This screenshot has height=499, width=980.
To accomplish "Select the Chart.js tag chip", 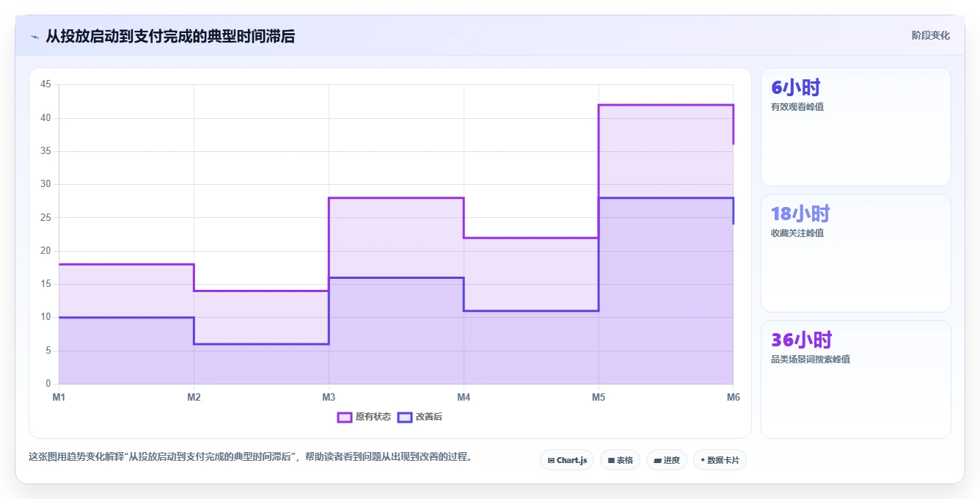I will (567, 460).
